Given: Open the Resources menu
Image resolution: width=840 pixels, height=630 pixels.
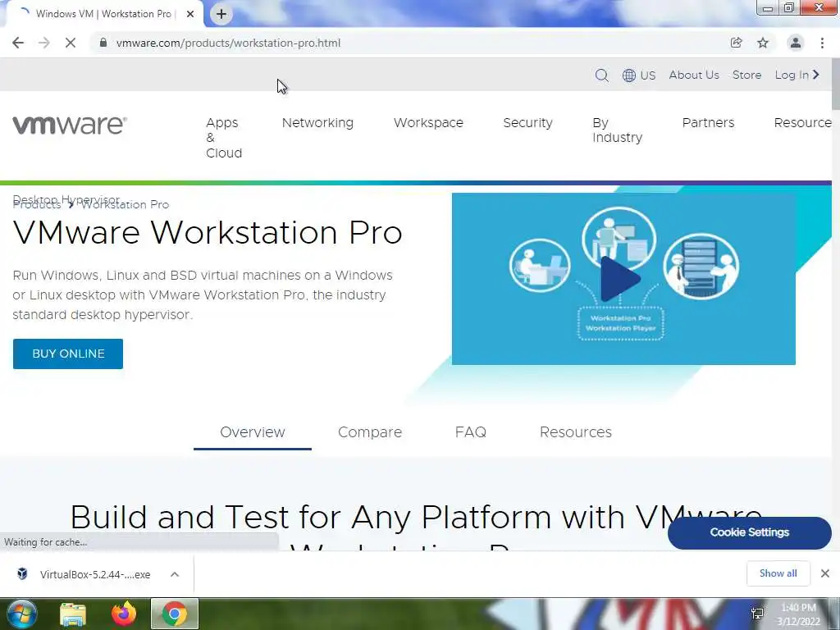Looking at the screenshot, I should coord(802,123).
